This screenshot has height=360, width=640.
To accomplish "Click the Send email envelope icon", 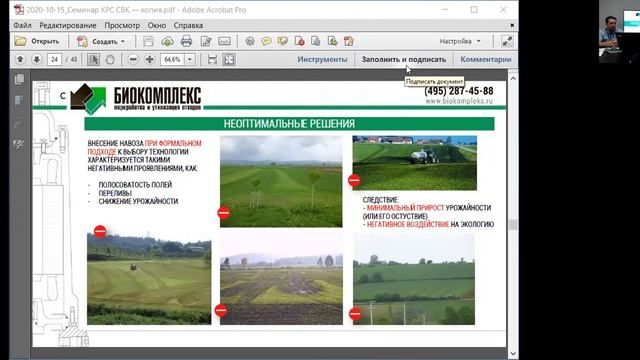I will point(224,41).
